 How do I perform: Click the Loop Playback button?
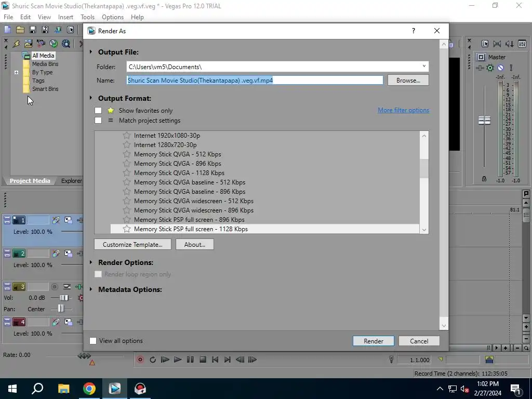pos(153,360)
